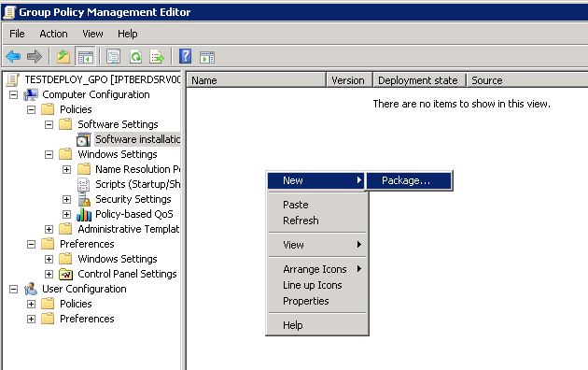Click the Refresh toolbar icon

(135, 57)
